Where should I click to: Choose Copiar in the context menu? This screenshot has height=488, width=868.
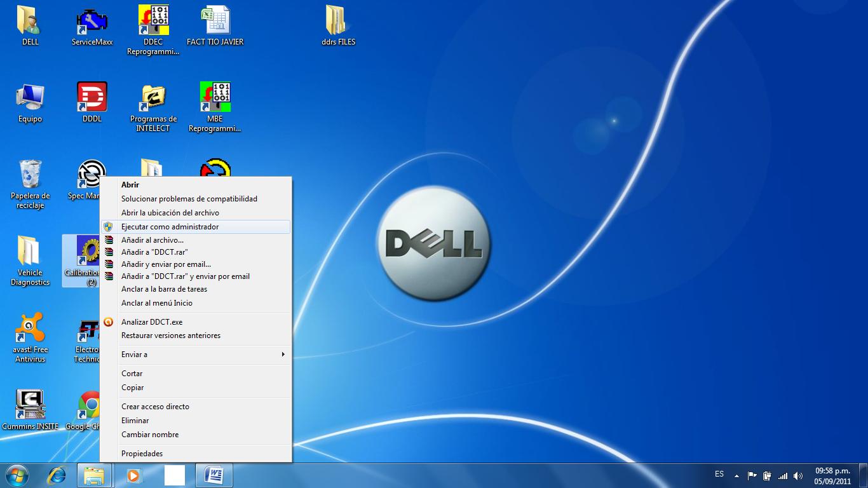click(x=196, y=388)
